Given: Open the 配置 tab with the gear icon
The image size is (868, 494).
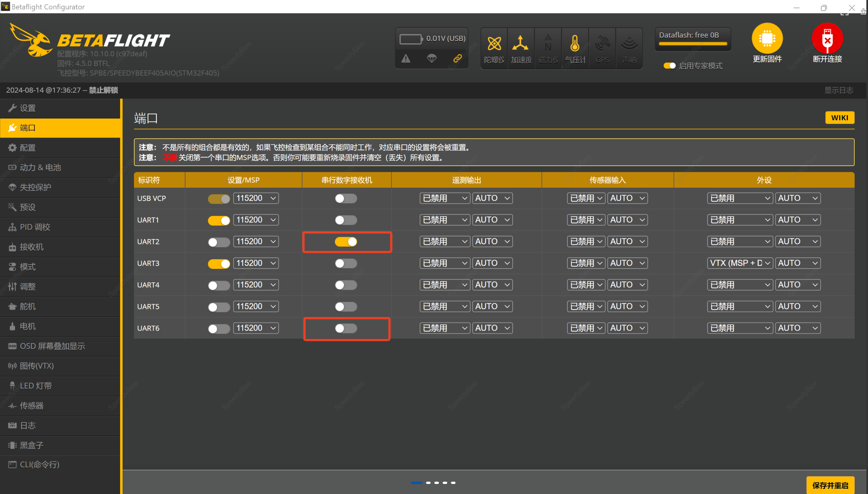Looking at the screenshot, I should 60,148.
